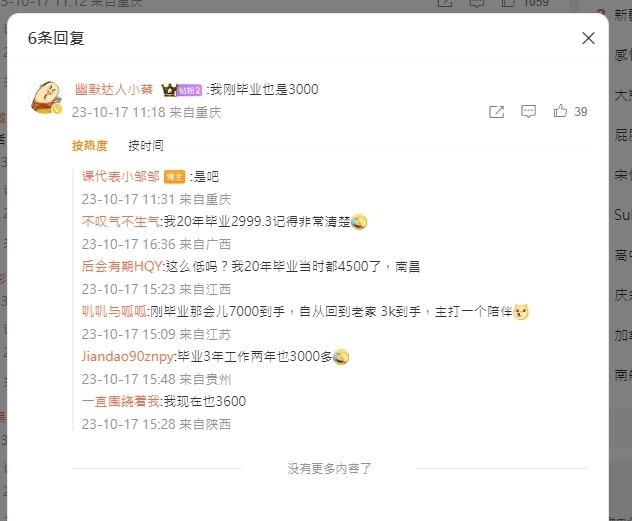Viewport: 632px width, 521px height.
Task: Click the crown membership badge icon
Action: (169, 90)
